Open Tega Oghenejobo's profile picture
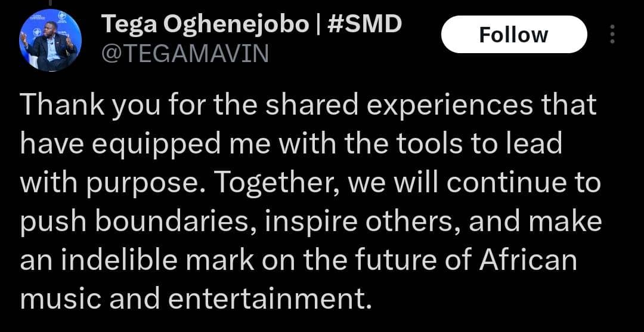 [51, 40]
